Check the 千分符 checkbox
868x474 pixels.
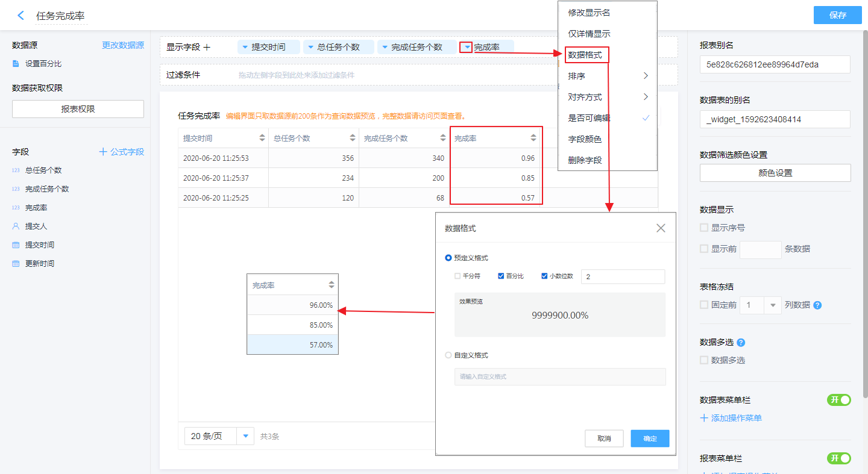458,276
